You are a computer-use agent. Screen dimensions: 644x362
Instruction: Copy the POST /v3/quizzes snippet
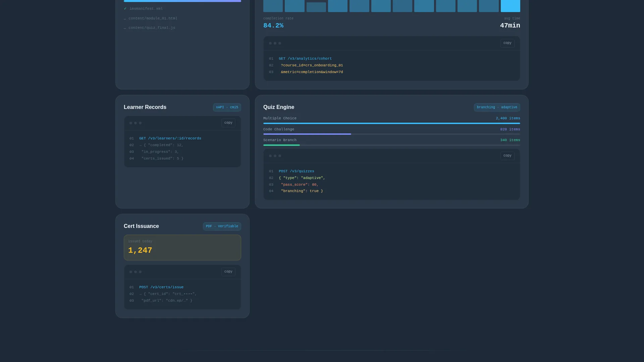(507, 156)
